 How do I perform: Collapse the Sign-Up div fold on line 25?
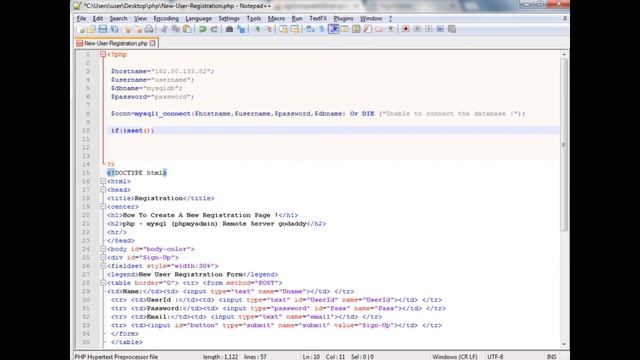[103, 258]
